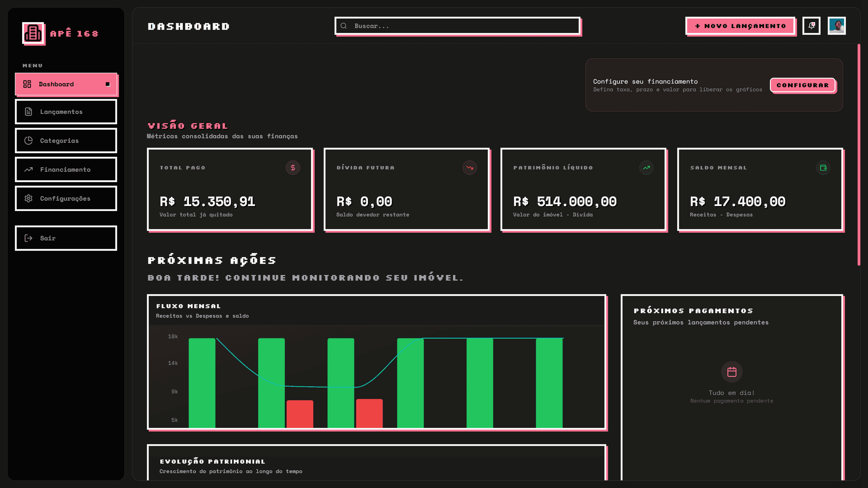Click the downward trend icon on Dívida Futura
868x488 pixels.
point(469,168)
